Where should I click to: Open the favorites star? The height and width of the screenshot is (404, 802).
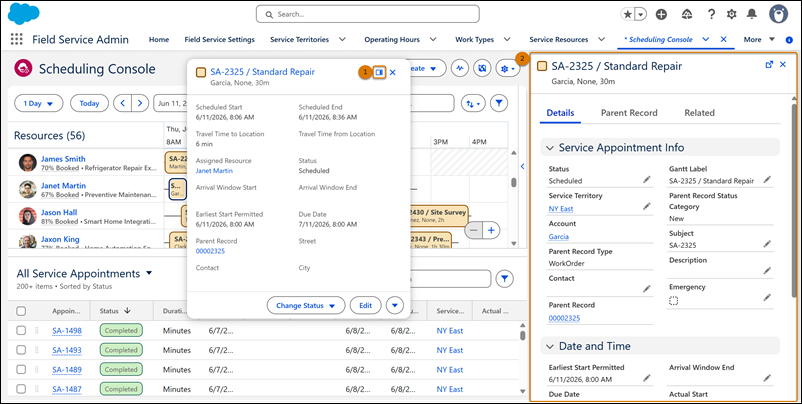tap(628, 14)
